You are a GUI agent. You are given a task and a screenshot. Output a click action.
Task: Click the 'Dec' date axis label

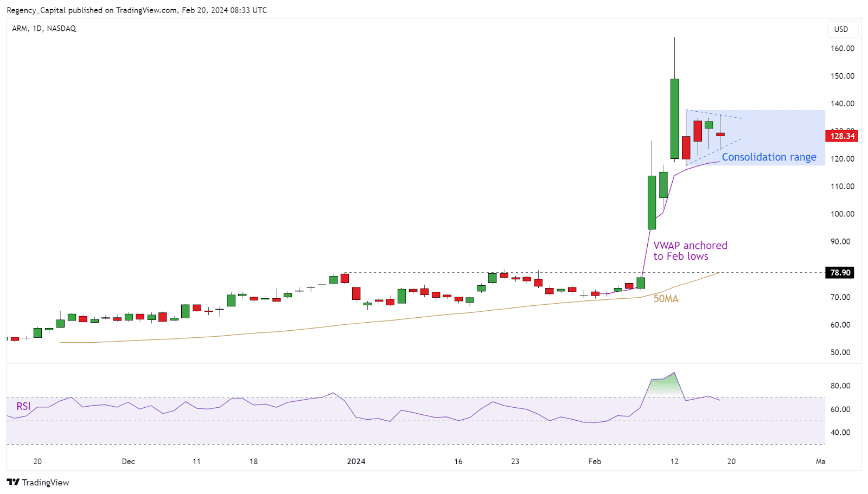(x=129, y=461)
